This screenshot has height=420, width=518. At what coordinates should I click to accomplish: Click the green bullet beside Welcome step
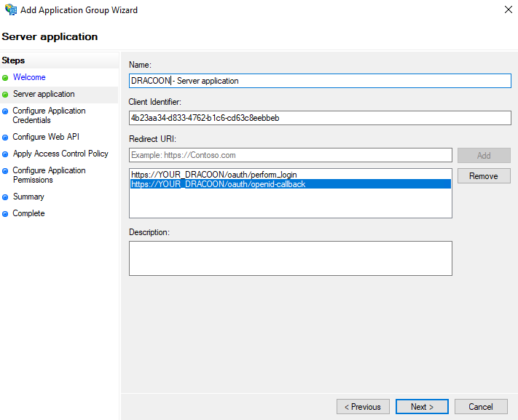pyautogui.click(x=5, y=78)
